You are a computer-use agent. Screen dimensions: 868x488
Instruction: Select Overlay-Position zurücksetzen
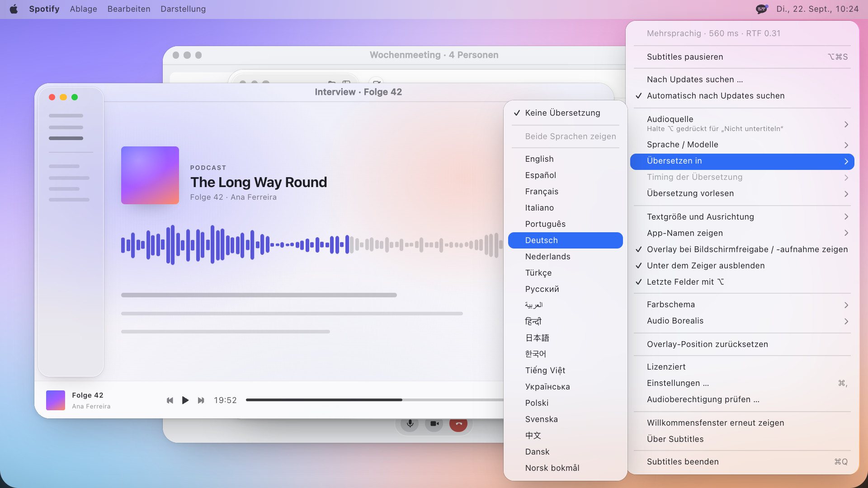tap(742, 344)
